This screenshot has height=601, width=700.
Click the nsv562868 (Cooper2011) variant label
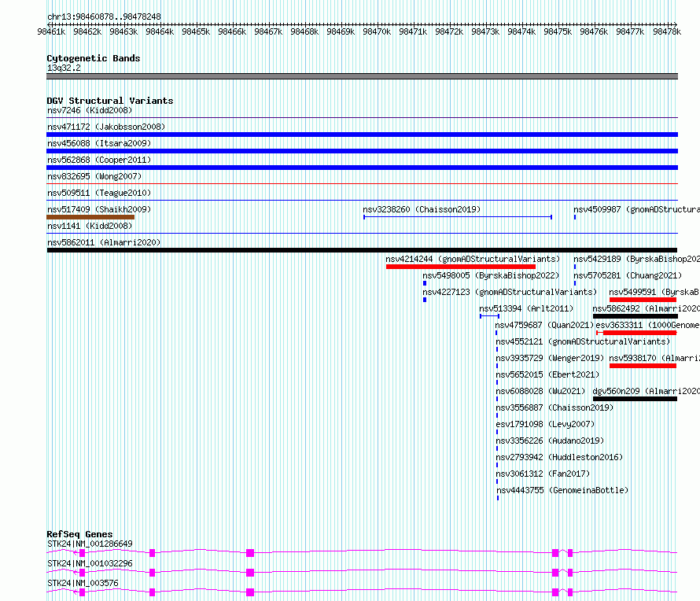coord(99,160)
